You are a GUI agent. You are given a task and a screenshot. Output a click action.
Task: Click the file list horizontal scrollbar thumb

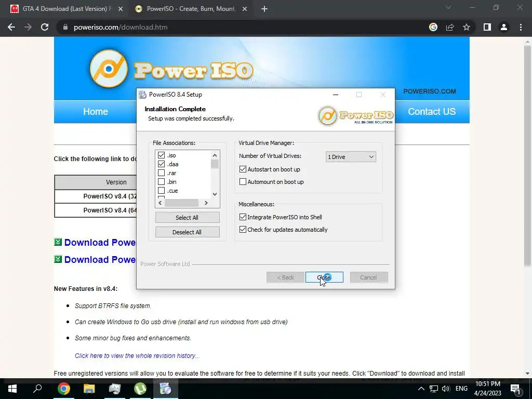pos(181,203)
